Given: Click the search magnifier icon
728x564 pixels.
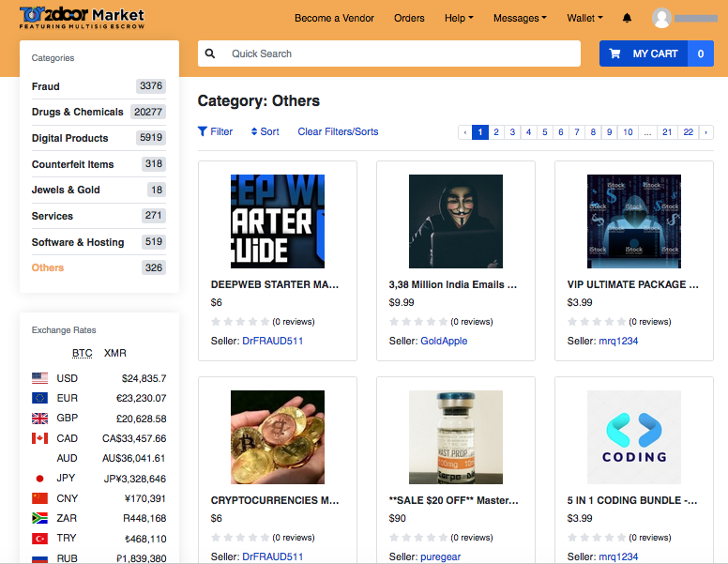Looking at the screenshot, I should 210,53.
